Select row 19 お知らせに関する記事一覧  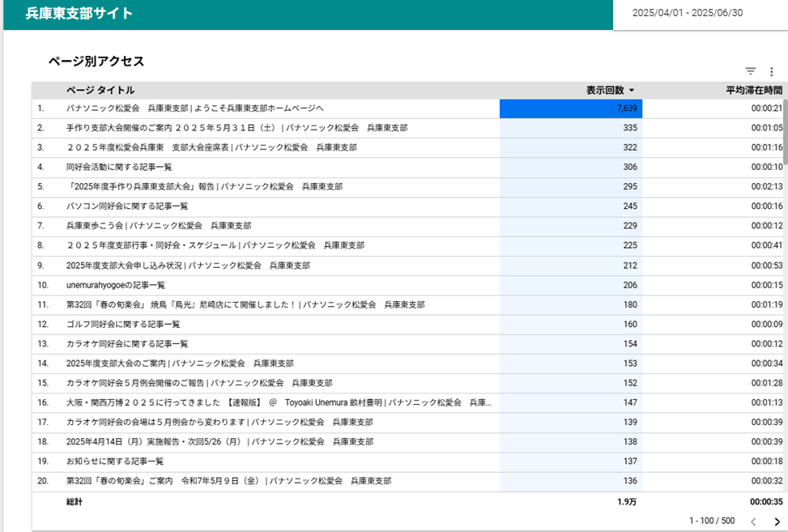point(115,462)
